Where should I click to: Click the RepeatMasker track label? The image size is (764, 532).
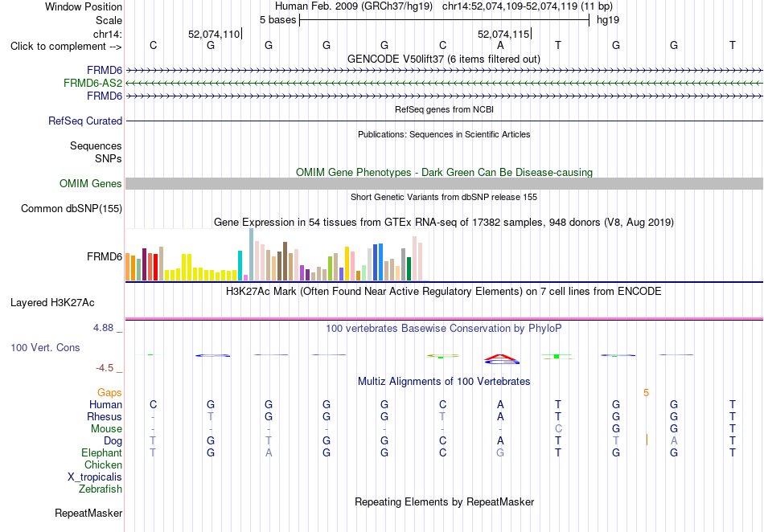point(88,513)
